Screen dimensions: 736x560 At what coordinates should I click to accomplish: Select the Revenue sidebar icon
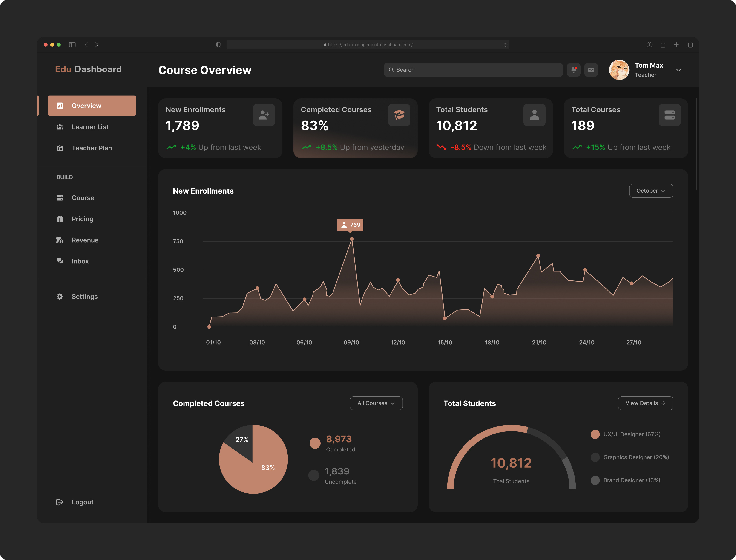[60, 240]
